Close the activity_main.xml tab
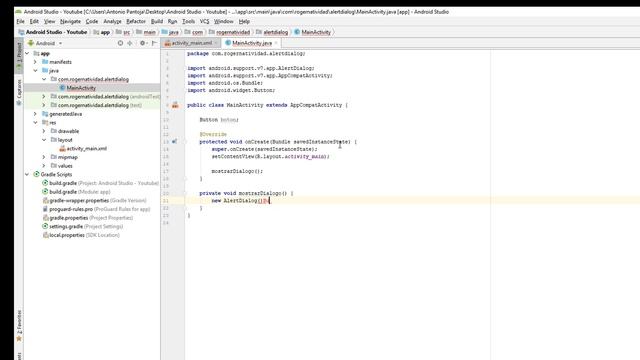 point(216,43)
